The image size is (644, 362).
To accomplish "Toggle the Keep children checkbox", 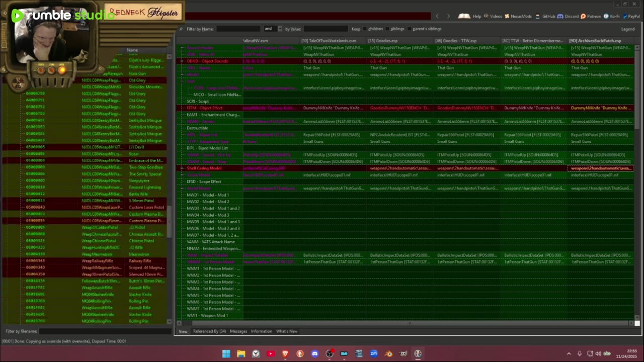I will (365, 29).
